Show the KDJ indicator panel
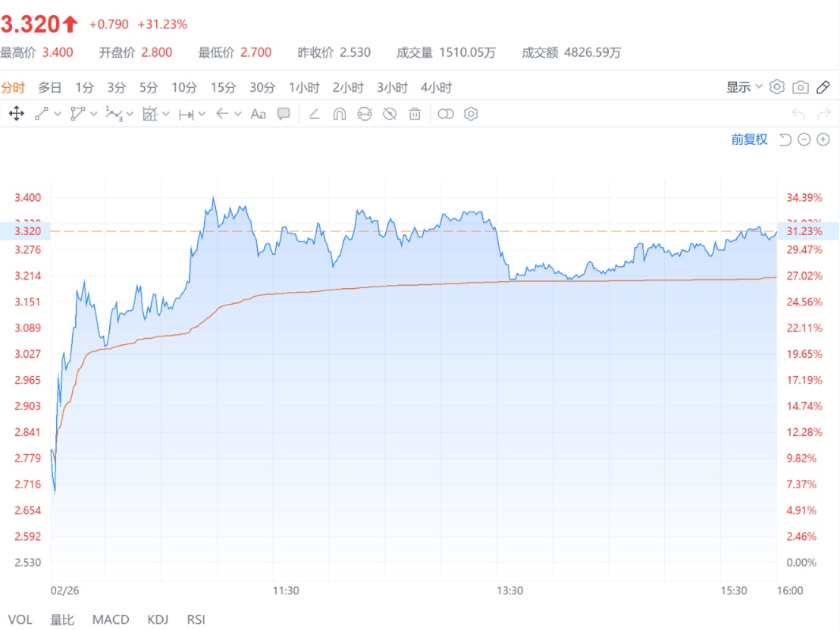The width and height of the screenshot is (840, 630). [x=158, y=619]
